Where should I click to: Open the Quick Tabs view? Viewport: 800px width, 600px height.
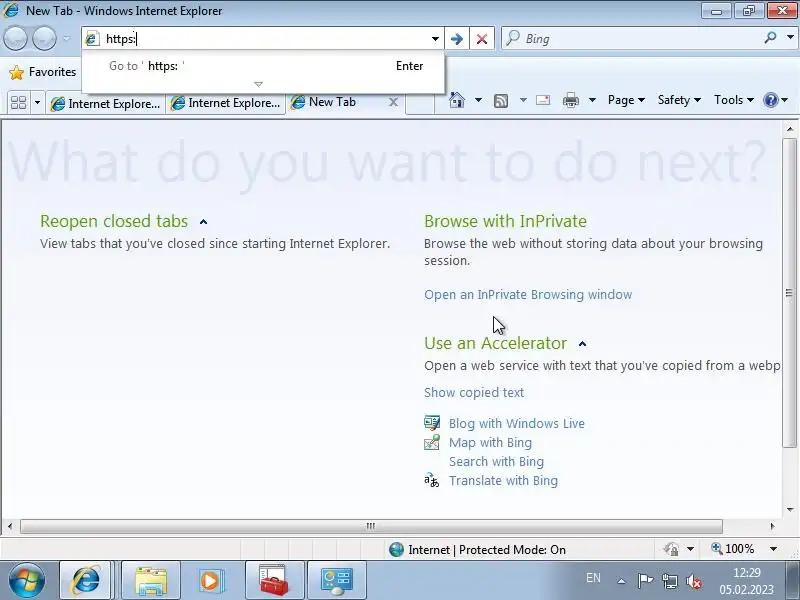click(x=18, y=103)
